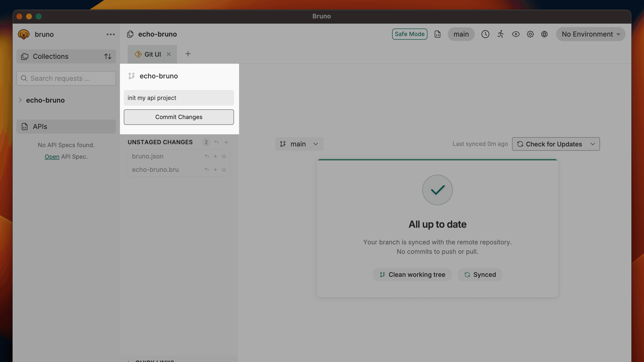Click the Commit Changes button
The image size is (644, 362).
pos(178,117)
